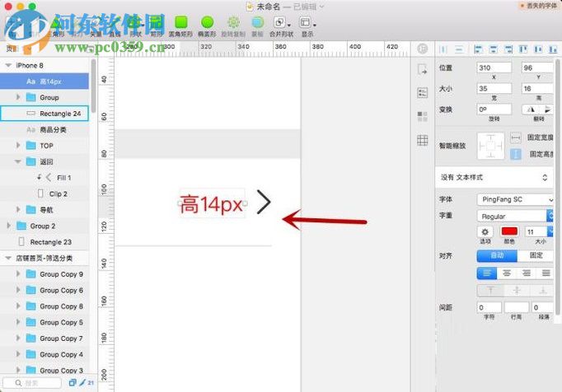Click distribute vertically icon in inspector

pos(459,49)
